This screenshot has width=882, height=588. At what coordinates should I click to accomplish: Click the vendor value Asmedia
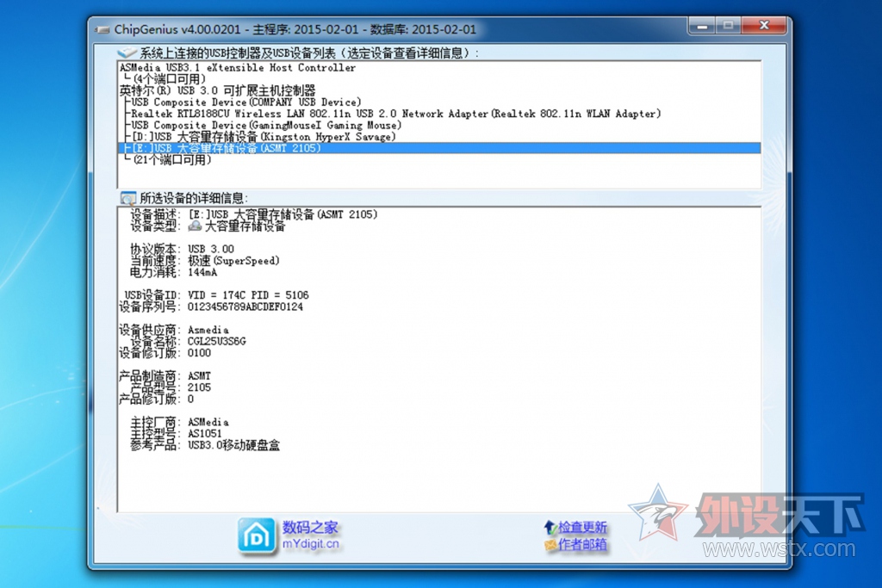(208, 330)
